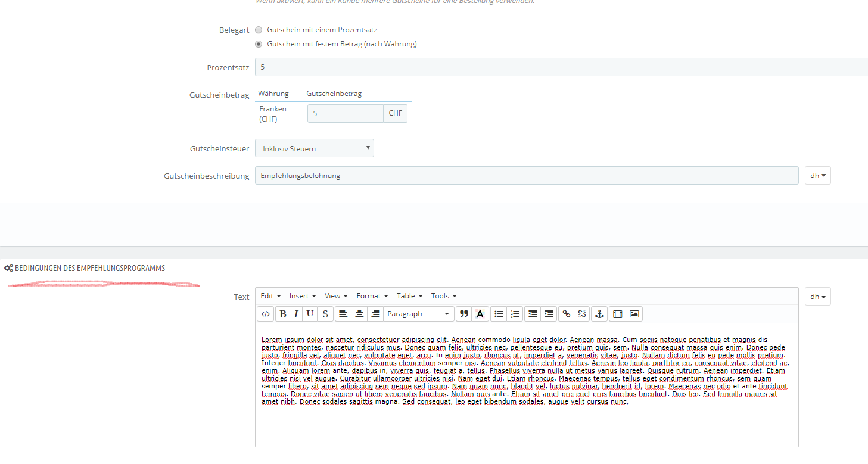Insert a numbered list
The image size is (868, 464).
coord(515,314)
